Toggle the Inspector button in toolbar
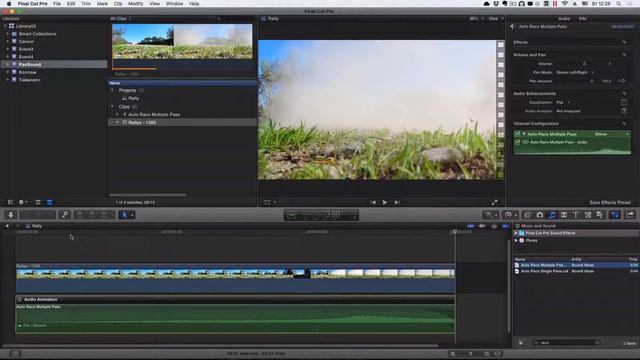 point(615,215)
